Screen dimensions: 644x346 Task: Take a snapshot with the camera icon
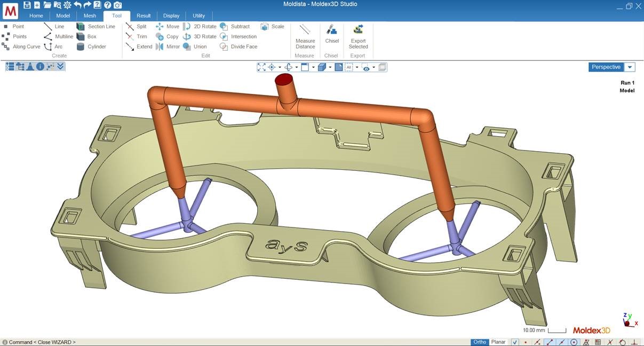point(117,5)
